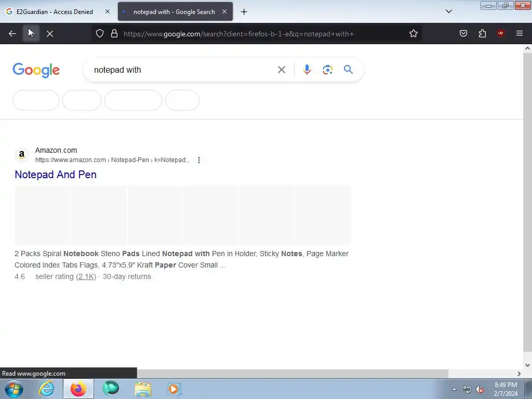The image size is (532, 399).
Task: Close the E2Guardian Access Denied tab
Action: coord(108,11)
